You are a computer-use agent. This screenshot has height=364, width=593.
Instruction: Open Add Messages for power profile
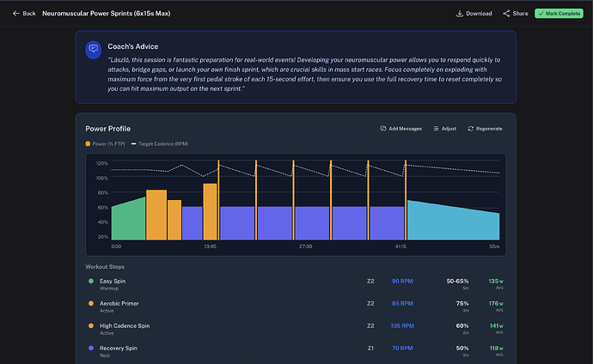click(400, 129)
